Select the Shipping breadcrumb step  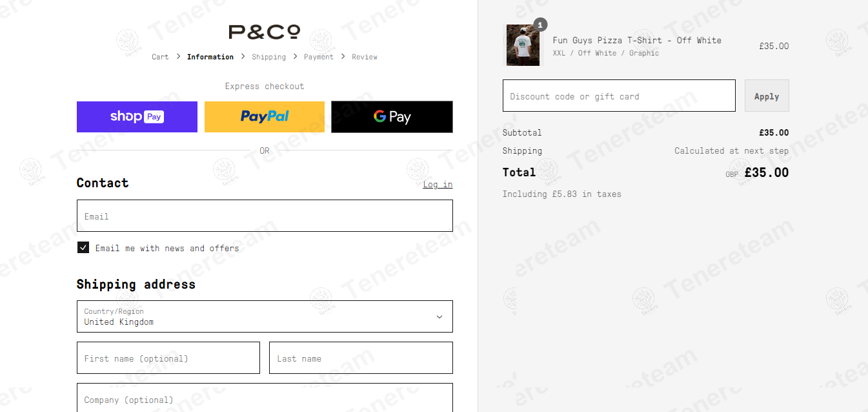click(x=268, y=57)
